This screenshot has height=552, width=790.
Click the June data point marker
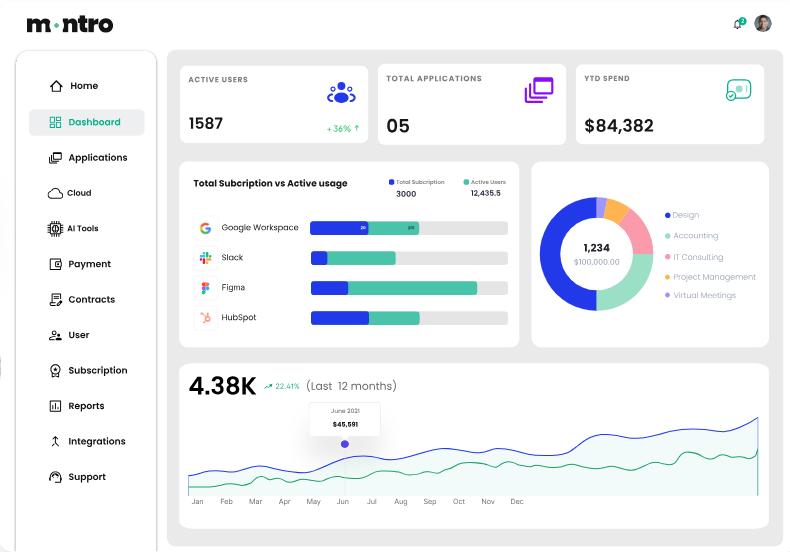(345, 444)
